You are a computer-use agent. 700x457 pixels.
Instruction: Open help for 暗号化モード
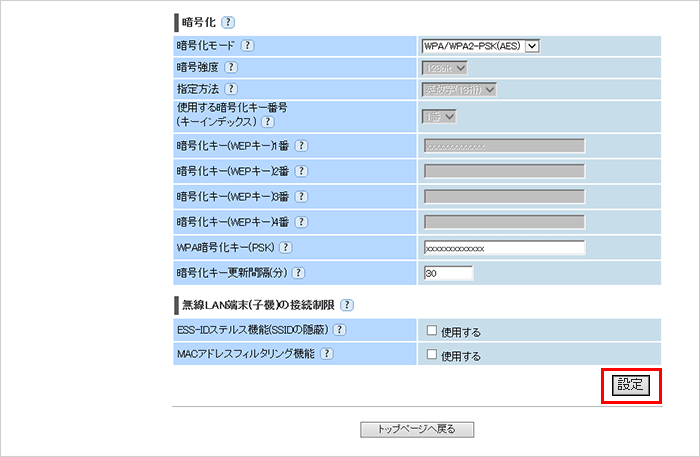tap(247, 46)
